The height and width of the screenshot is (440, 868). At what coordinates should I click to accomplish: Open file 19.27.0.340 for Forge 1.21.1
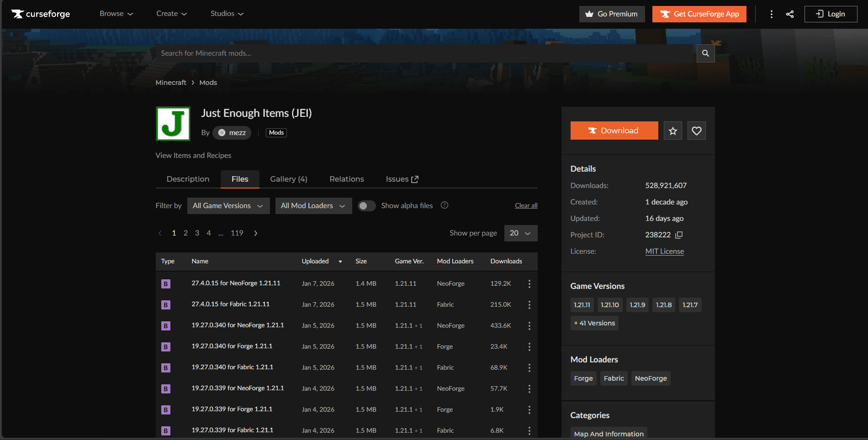point(232,346)
